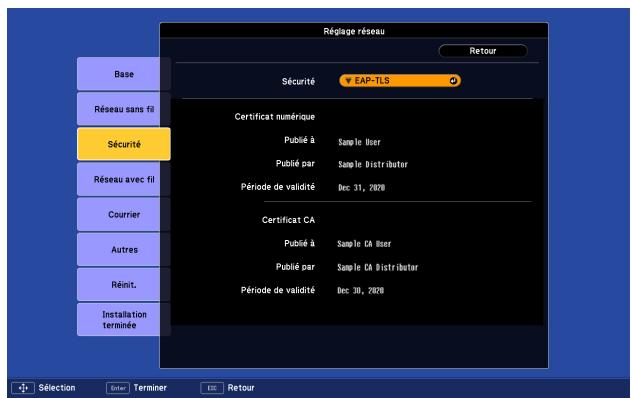Click the value Sample CA Distributor
Viewport: 632px width, 398px height.
pyautogui.click(x=378, y=267)
